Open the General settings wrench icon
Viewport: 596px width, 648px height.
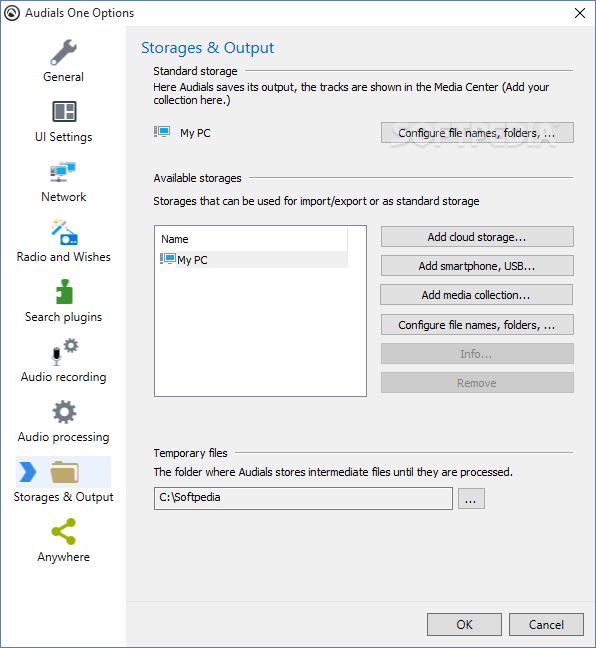point(64,52)
